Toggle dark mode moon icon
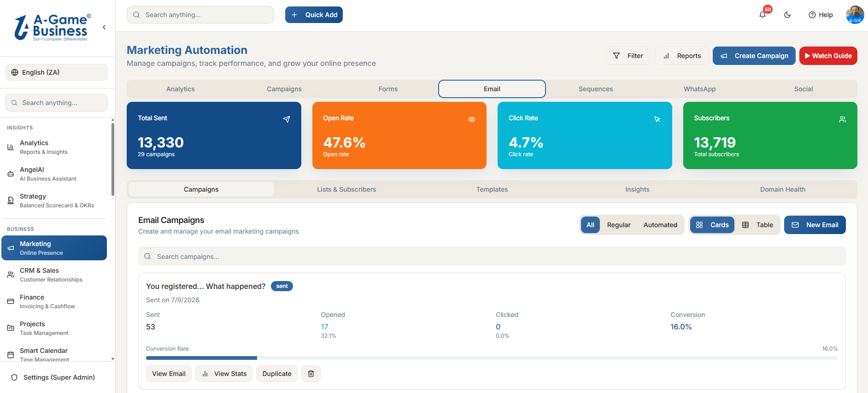This screenshot has width=868, height=393. [x=787, y=15]
